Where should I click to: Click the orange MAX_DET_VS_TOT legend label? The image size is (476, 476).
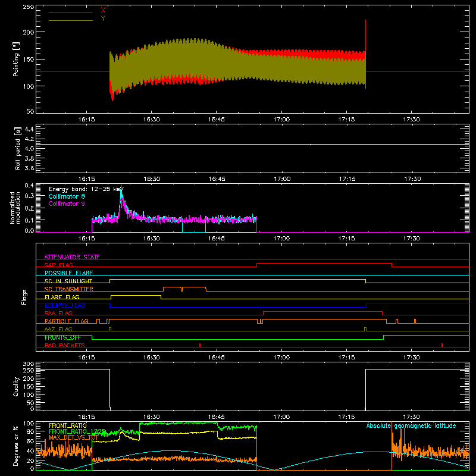(73, 437)
